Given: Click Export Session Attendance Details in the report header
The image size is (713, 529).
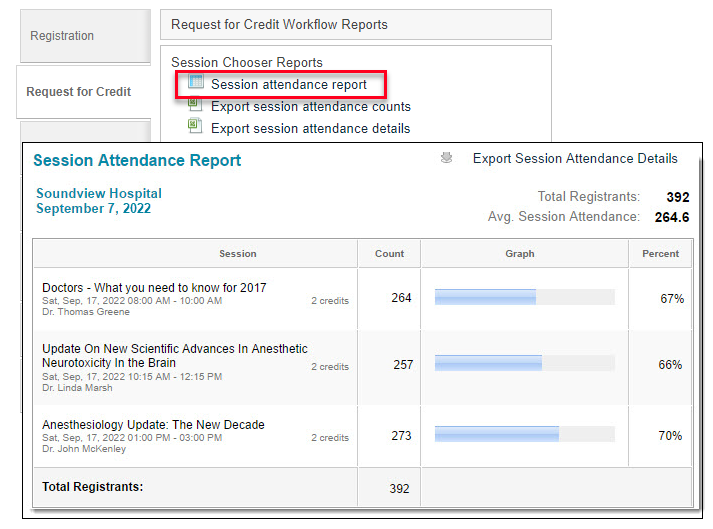Looking at the screenshot, I should point(575,158).
